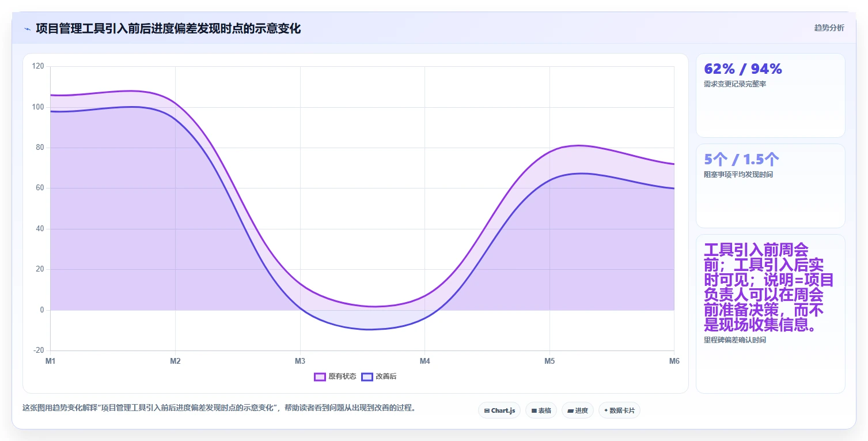The image size is (868, 441).
Task: Toggle the 改善后 legend swatch
Action: pyautogui.click(x=367, y=376)
